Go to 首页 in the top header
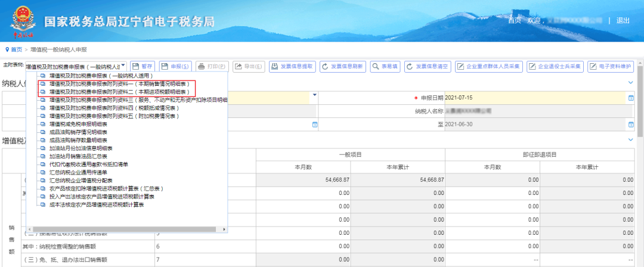The height and width of the screenshot is (267, 644). [x=514, y=20]
